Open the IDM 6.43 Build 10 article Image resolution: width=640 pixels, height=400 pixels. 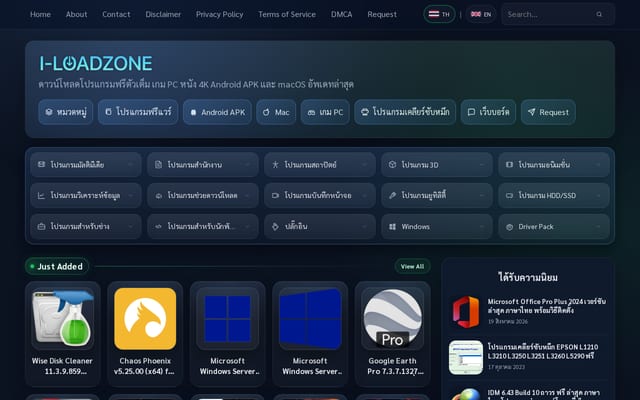point(543,394)
